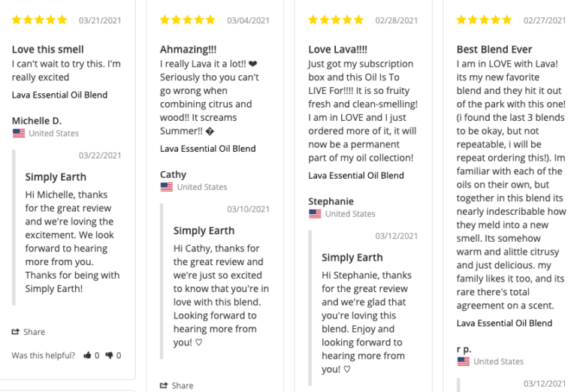
Task: Click US flag next to Michelle D.
Action: 19,134
